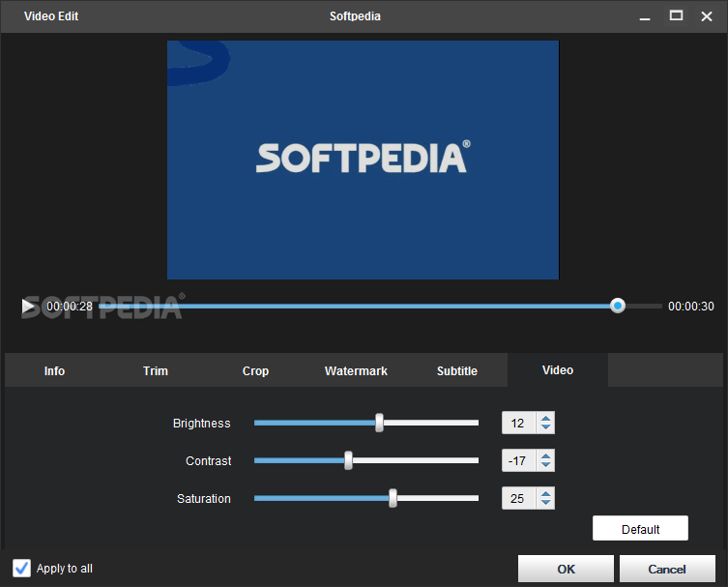
Task: Select the Video tab
Action: 558,370
